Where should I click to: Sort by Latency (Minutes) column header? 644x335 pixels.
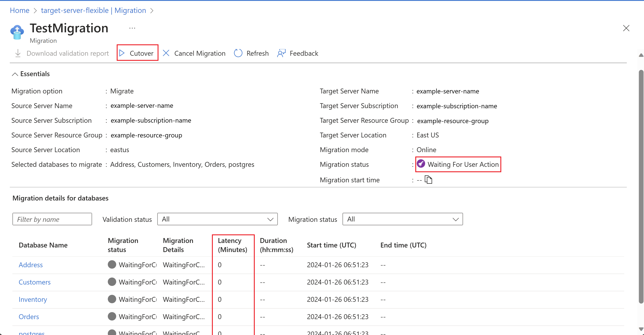[x=232, y=245]
